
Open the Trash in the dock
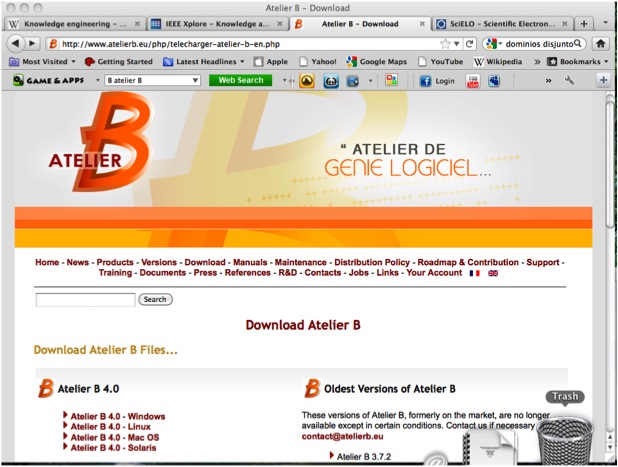(x=565, y=439)
